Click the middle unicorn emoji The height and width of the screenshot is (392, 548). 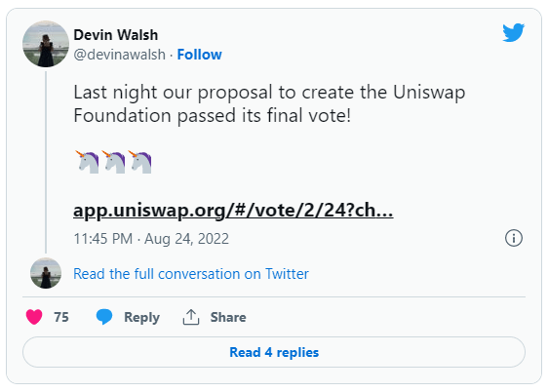tap(113, 162)
